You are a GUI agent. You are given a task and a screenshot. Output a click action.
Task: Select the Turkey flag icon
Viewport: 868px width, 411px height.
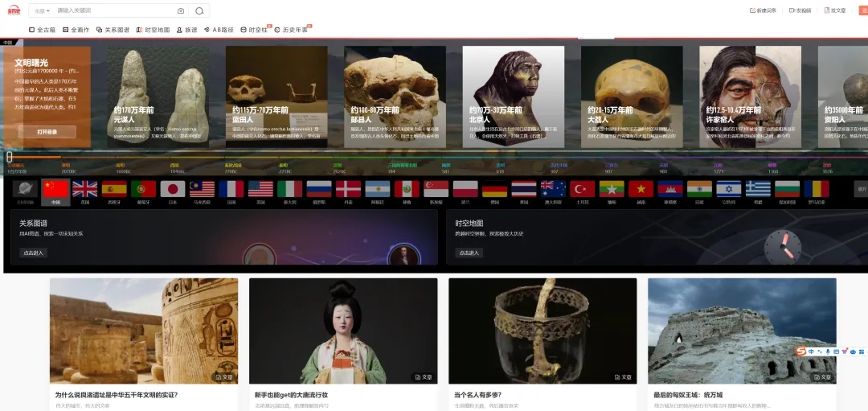[x=582, y=188]
